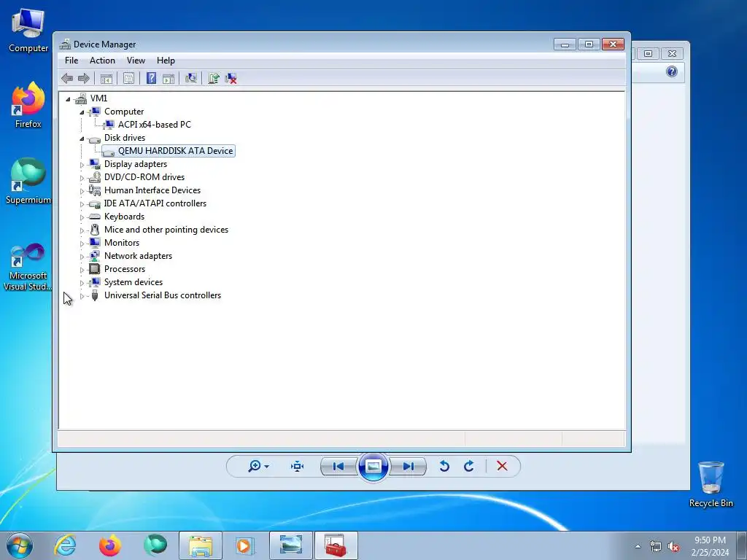The image size is (747, 560).
Task: Open the Help menu
Action: [x=166, y=61]
